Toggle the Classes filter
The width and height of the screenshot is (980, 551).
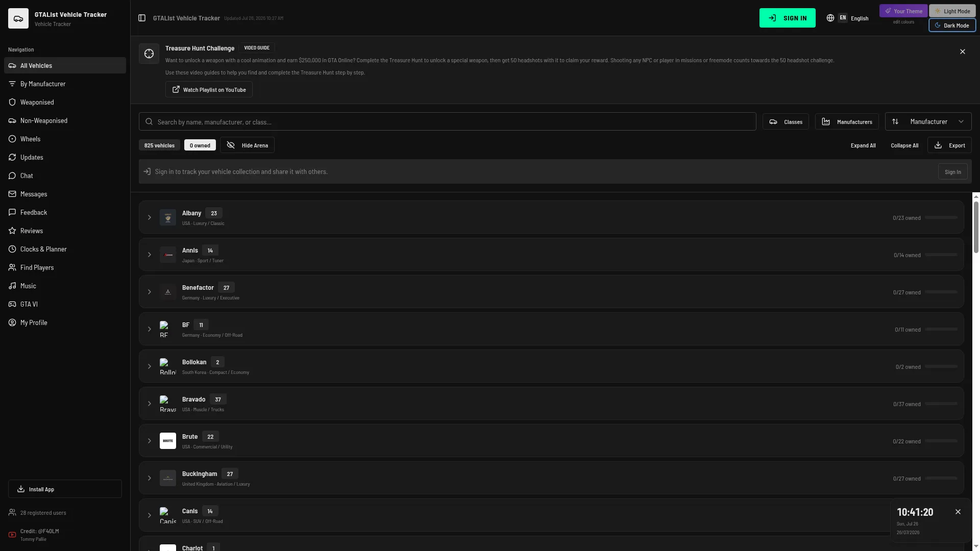[786, 121]
